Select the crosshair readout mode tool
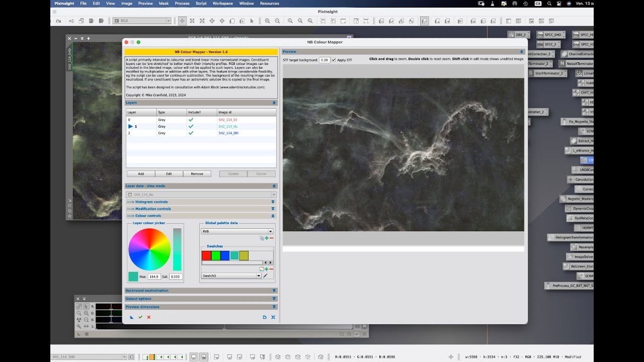This screenshot has height=362, width=644. [x=182, y=21]
